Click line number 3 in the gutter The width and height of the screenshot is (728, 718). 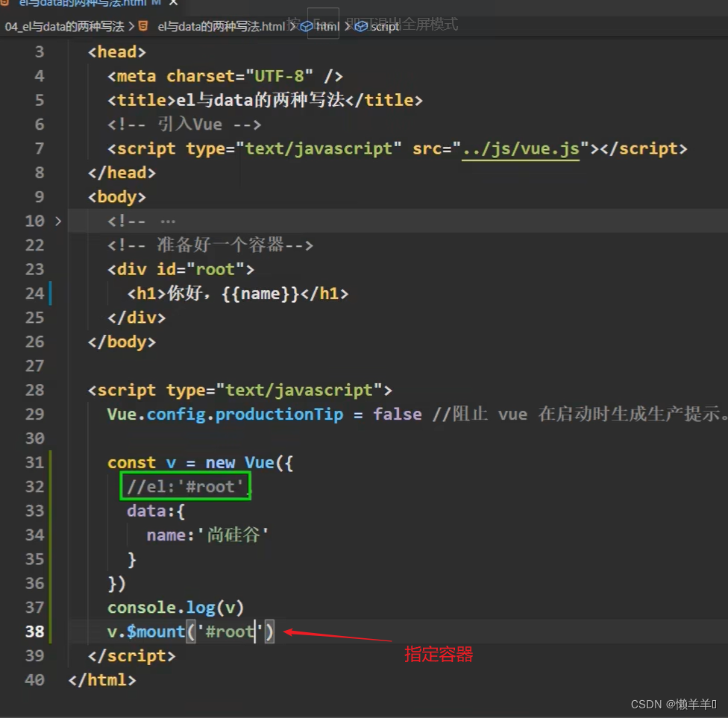tap(40, 52)
